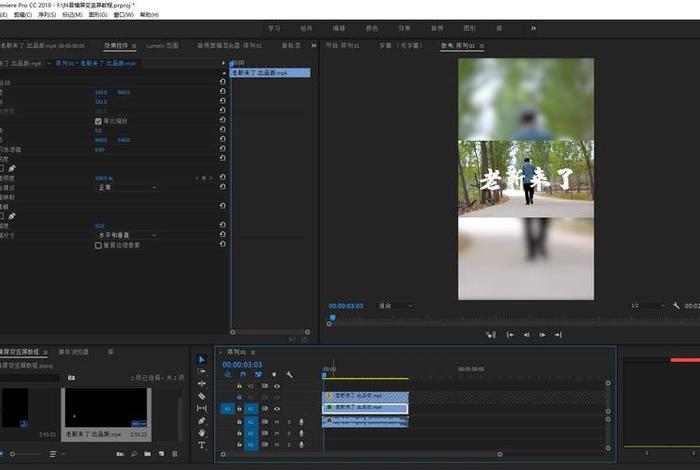700x470 pixels.
Task: Select the Track Select Forward tool
Action: point(201,371)
